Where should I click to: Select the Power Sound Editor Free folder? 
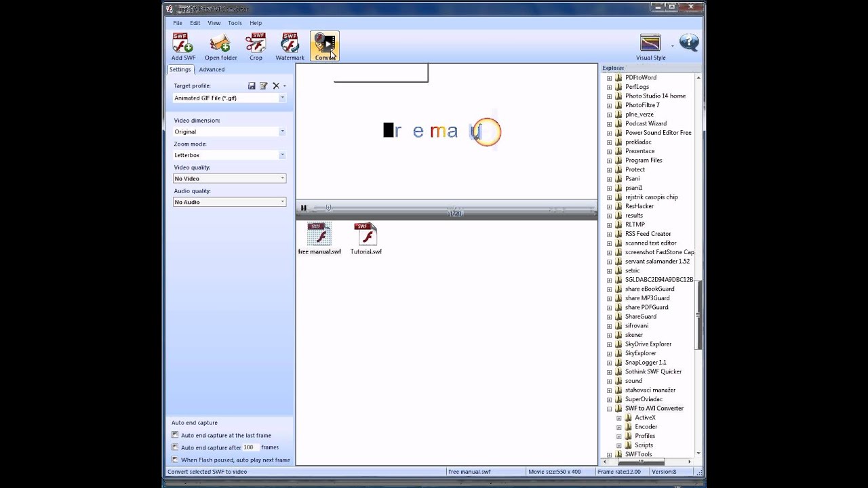coord(658,133)
